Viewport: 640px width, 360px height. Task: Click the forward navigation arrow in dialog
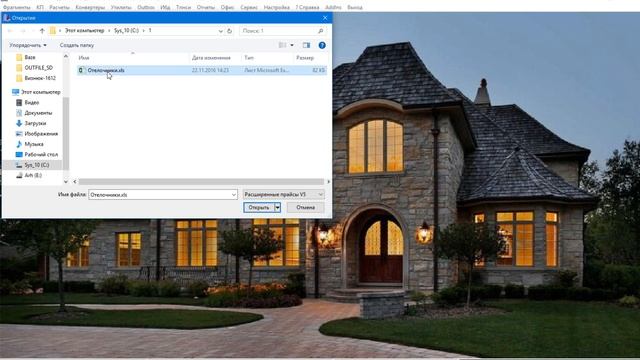[x=23, y=31]
